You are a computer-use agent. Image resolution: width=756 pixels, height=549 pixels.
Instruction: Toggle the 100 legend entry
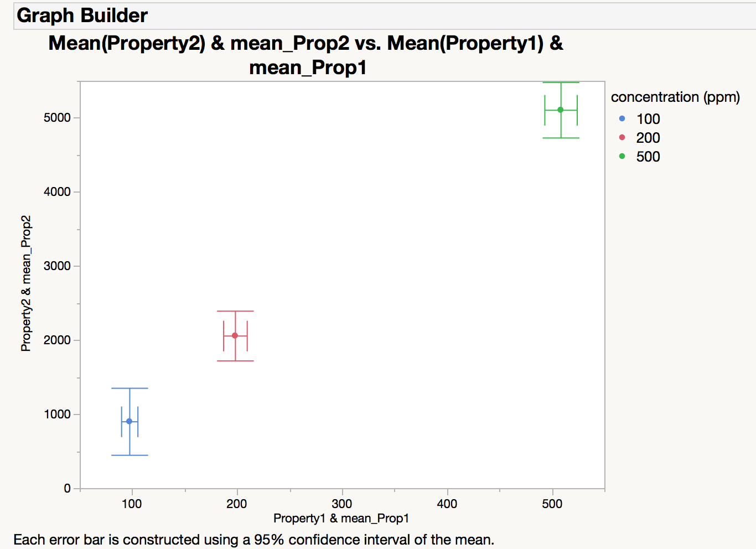(x=648, y=119)
